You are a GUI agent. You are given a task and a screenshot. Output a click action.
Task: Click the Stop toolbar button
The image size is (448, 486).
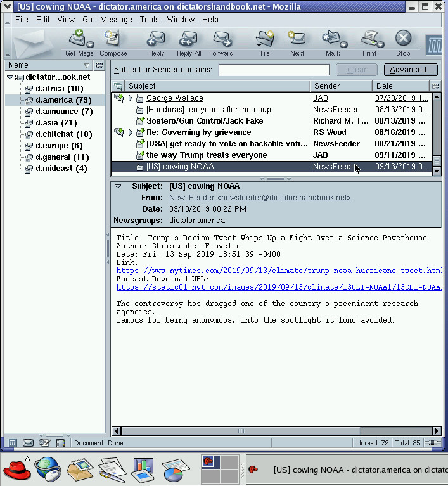point(403,43)
